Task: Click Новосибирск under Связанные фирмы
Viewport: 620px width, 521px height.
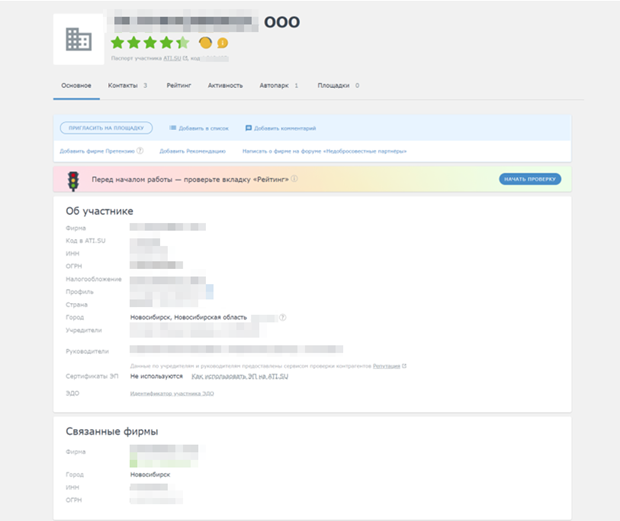Action: pos(150,474)
